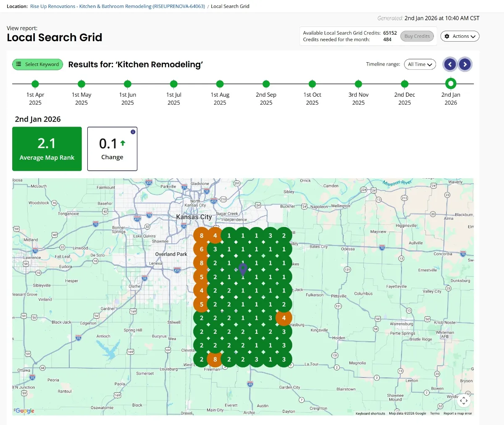Click the orange rank 4 marker beside rank 3 markers
The height and width of the screenshot is (425, 504).
[x=284, y=318]
